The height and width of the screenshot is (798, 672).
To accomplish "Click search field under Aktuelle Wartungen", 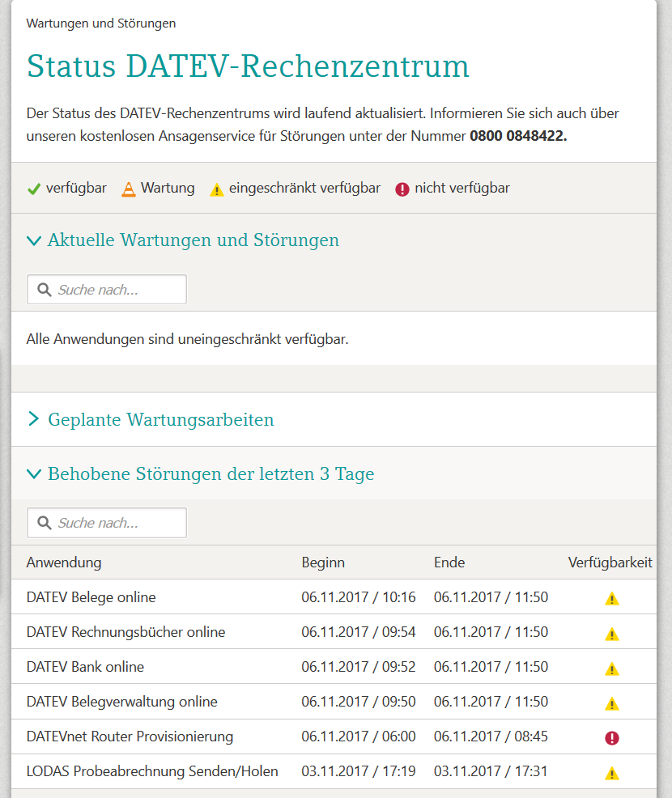I will [107, 290].
